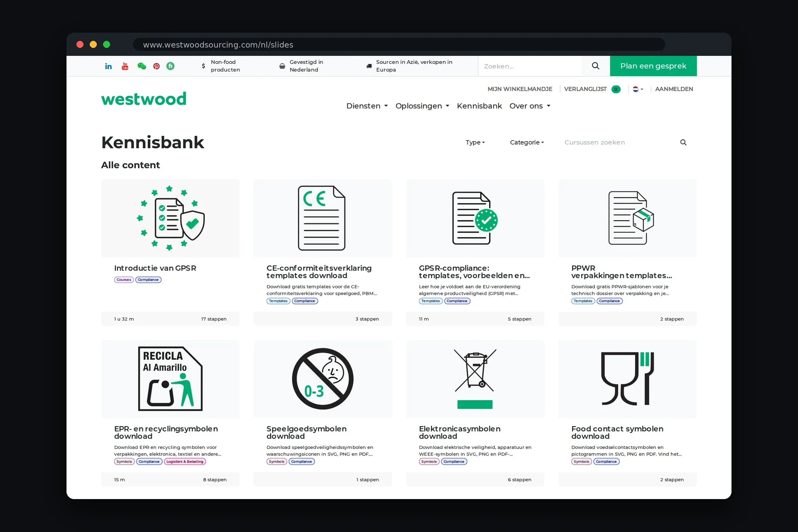Click the green Fiverr-style round icon

click(170, 66)
